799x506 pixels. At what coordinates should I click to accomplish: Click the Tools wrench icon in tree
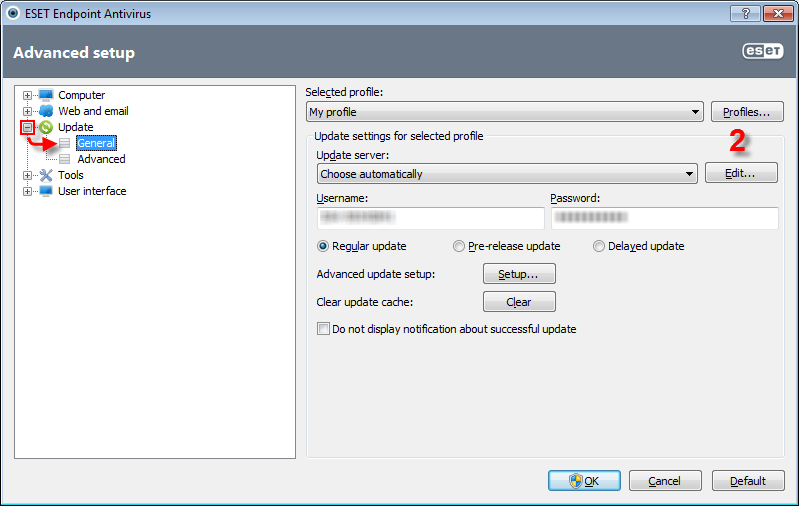46,175
